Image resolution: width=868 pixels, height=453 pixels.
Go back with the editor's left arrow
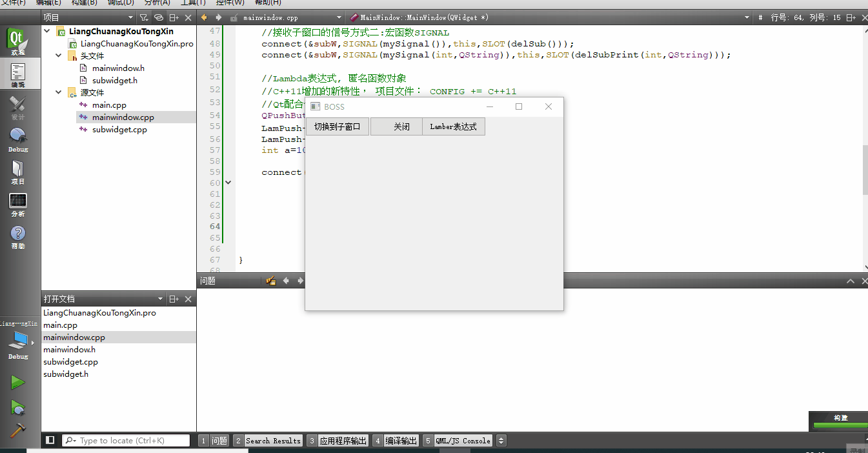tap(205, 17)
